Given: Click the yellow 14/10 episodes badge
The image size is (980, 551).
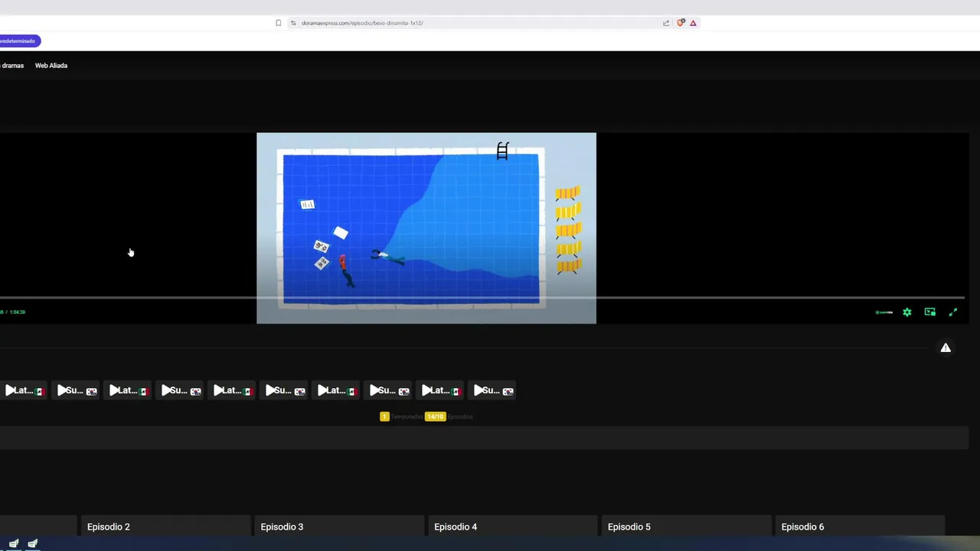Looking at the screenshot, I should 436,416.
